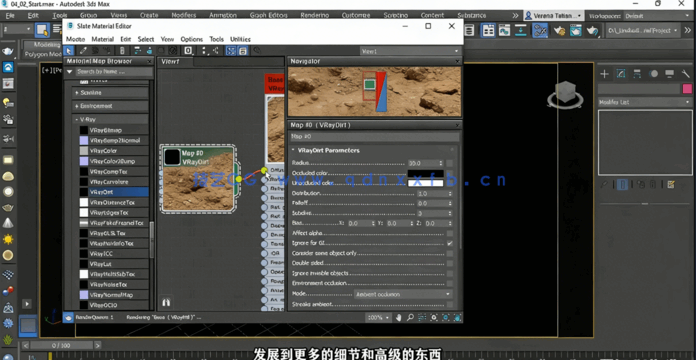The width and height of the screenshot is (696, 360).
Task: Click the eyedropper Pick Material icon in Slate toolbar
Action: click(x=83, y=51)
